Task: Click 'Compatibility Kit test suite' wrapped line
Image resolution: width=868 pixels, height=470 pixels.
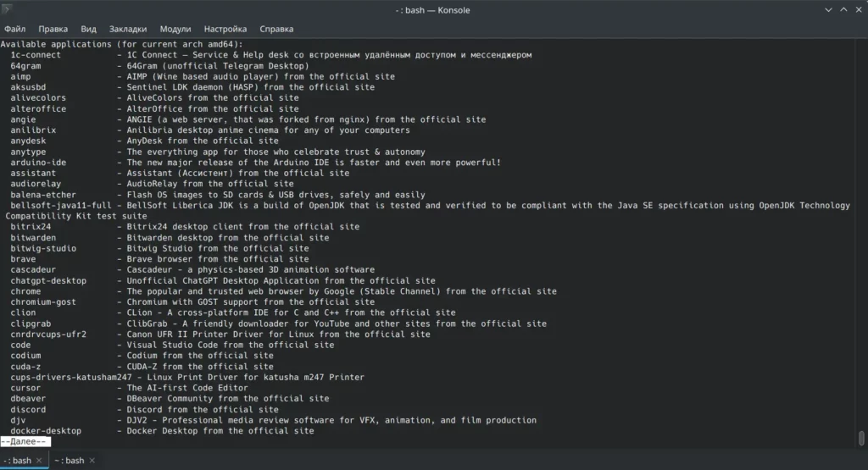Action: click(x=76, y=216)
